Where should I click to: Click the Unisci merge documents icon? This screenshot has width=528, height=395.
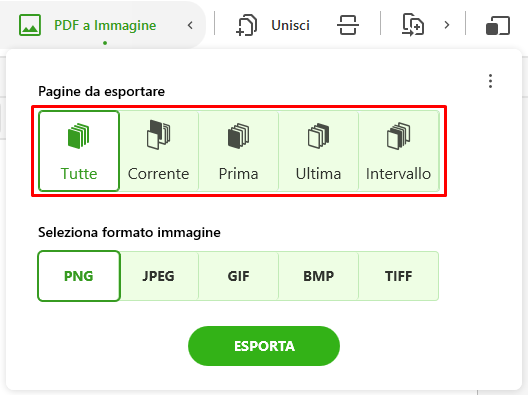pyautogui.click(x=246, y=25)
